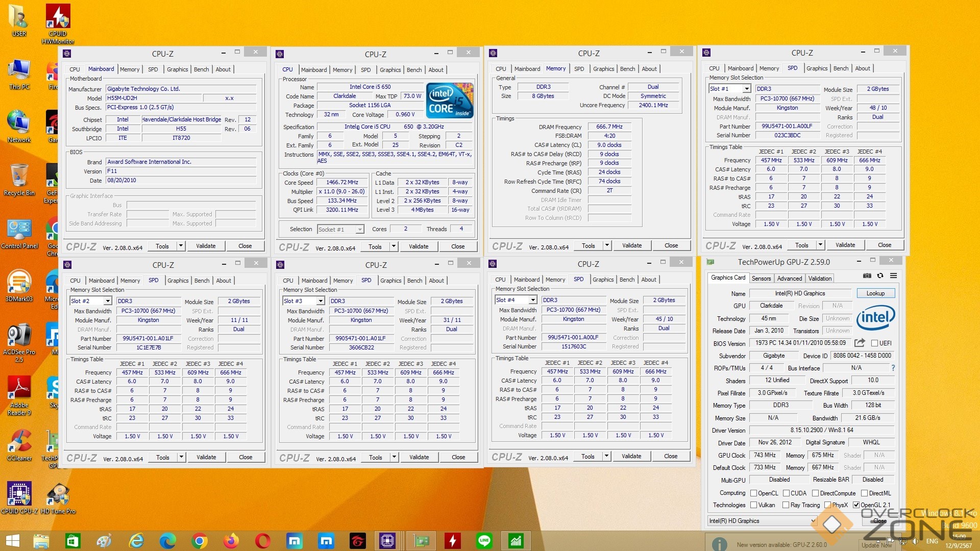Screen dimensions: 980x551
Task: Toggle the Vulkan checkbox
Action: 753,505
